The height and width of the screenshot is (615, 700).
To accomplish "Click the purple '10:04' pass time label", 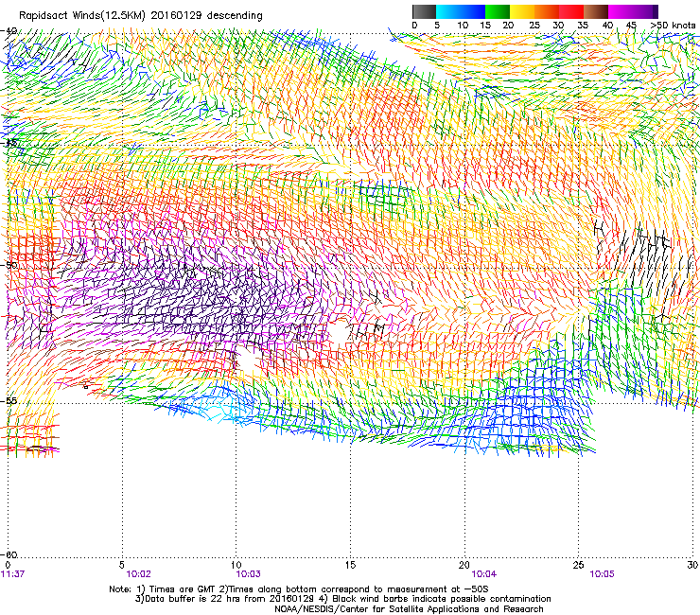I will coord(484,574).
